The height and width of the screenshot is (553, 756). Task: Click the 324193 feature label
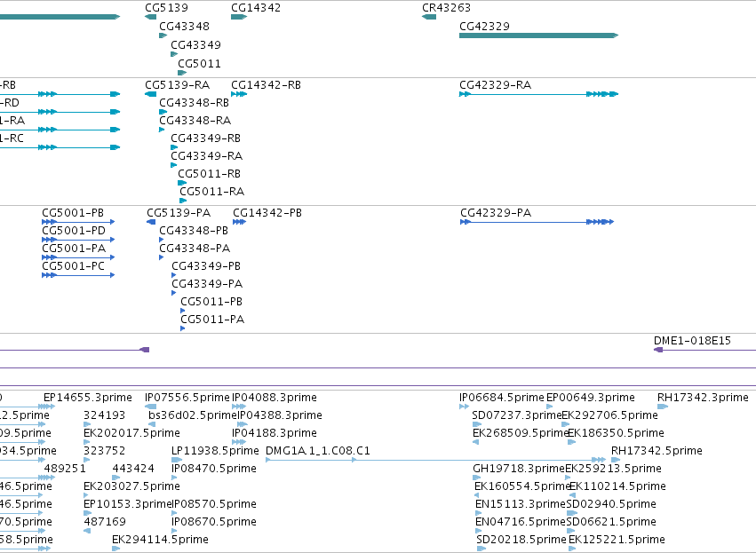pos(104,415)
